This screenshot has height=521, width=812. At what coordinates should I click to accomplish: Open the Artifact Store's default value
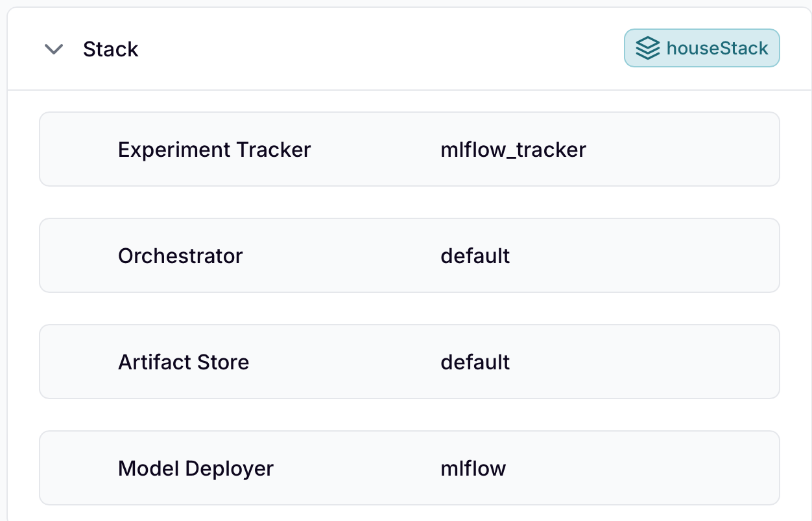pyautogui.click(x=475, y=362)
